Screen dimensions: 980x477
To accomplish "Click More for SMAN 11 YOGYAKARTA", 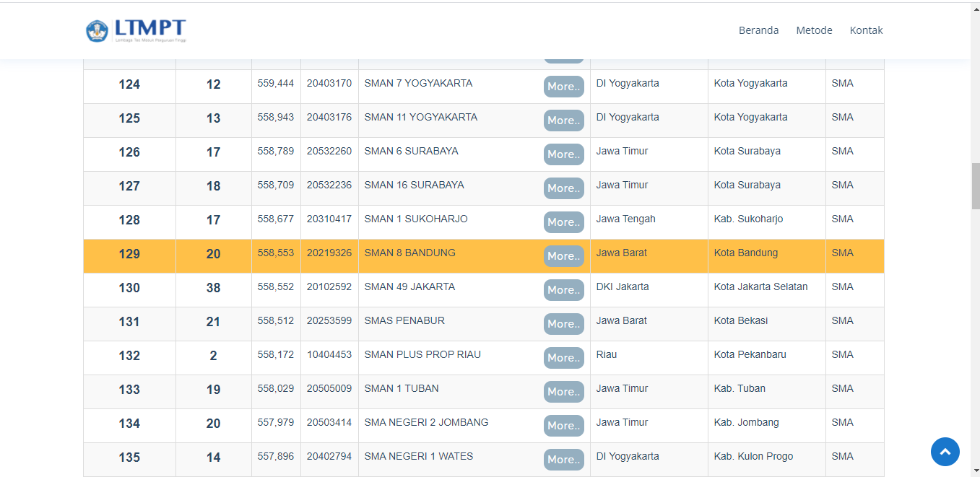I will [564, 121].
